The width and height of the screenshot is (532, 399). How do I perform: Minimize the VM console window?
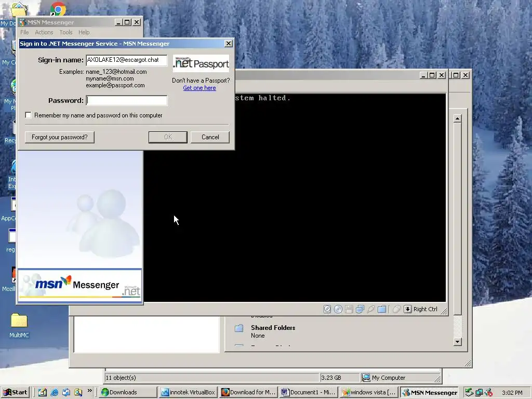[423, 75]
